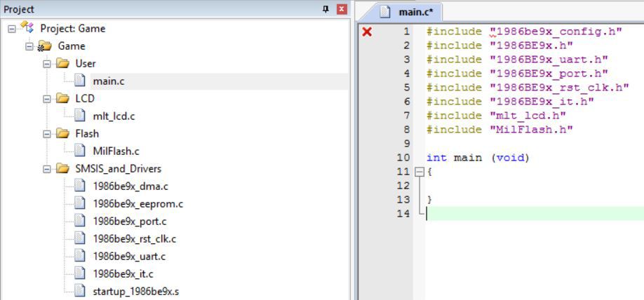Click the Flash folder icon
Image resolution: width=644 pixels, height=300 pixels.
click(x=62, y=133)
